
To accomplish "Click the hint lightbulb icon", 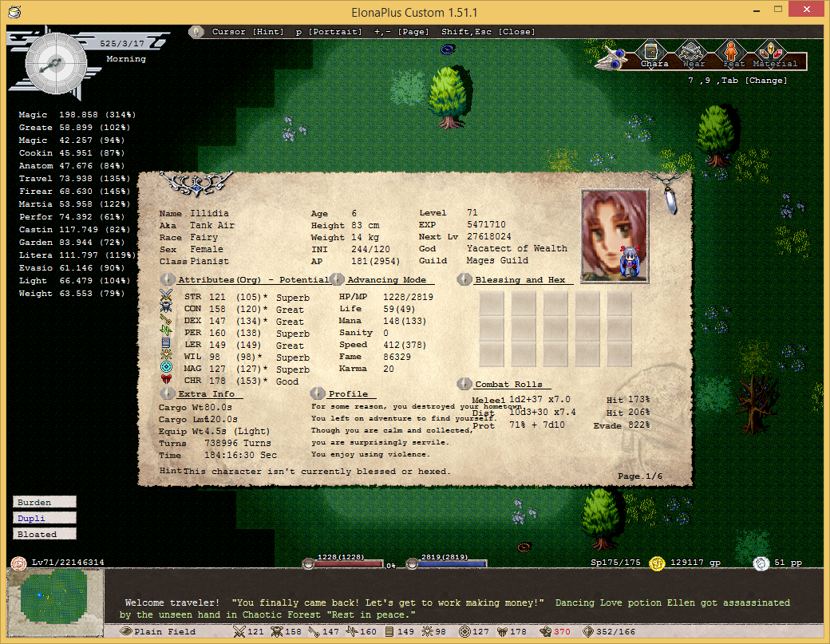I will 196,32.
